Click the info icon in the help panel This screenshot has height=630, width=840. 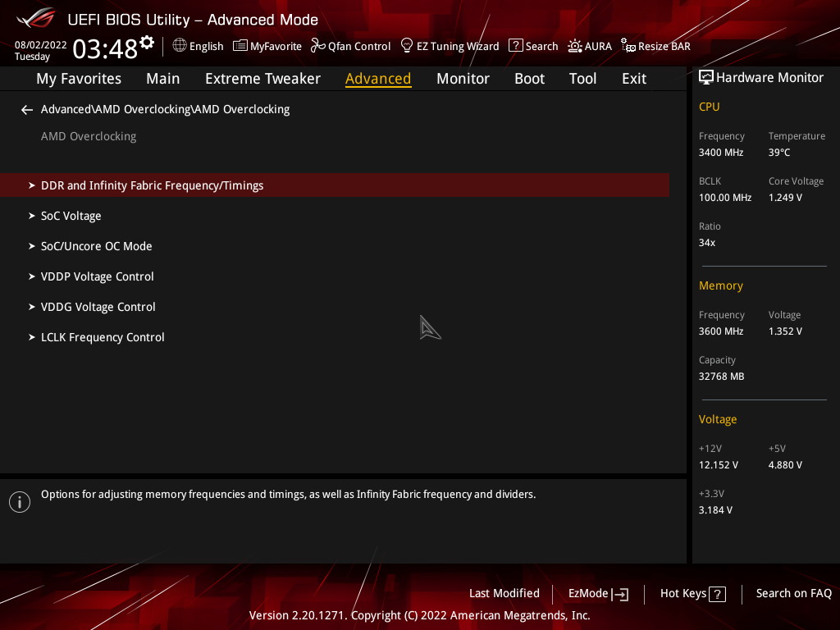click(x=20, y=502)
